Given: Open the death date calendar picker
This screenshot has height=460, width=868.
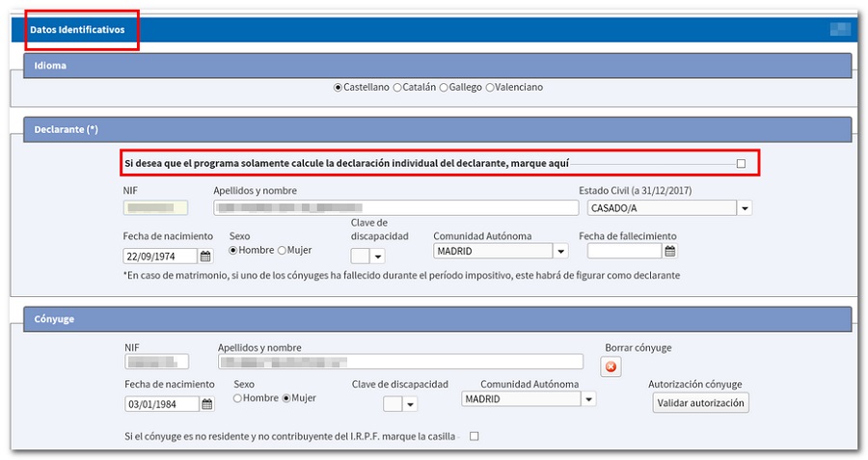Looking at the screenshot, I should click(669, 251).
